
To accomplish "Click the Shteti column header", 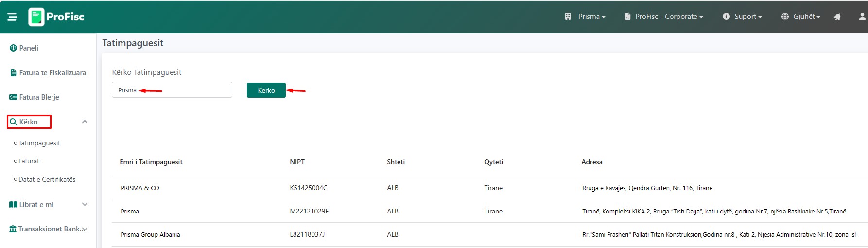I will pos(396,162).
